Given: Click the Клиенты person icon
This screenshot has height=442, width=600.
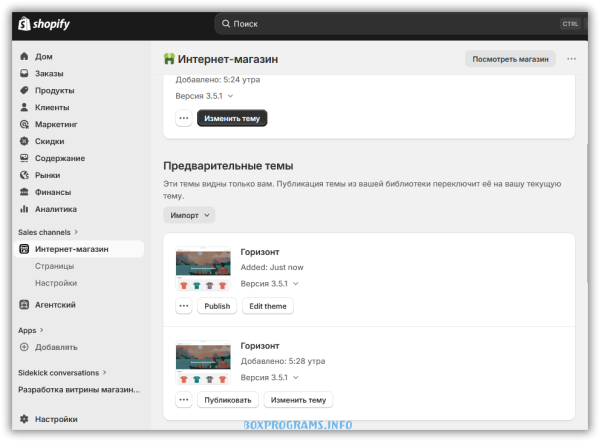Looking at the screenshot, I should point(24,107).
